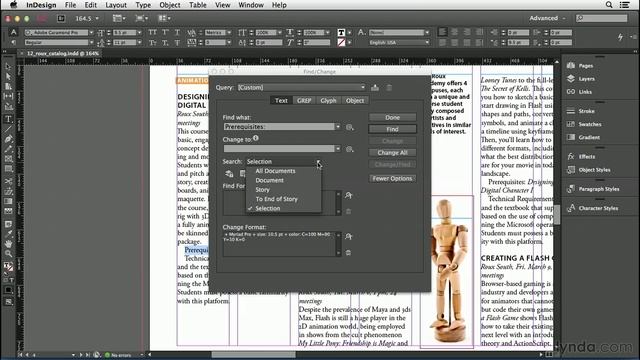Click the text fill color swatch
Screen dimensions: 640x360
[x=341, y=32]
